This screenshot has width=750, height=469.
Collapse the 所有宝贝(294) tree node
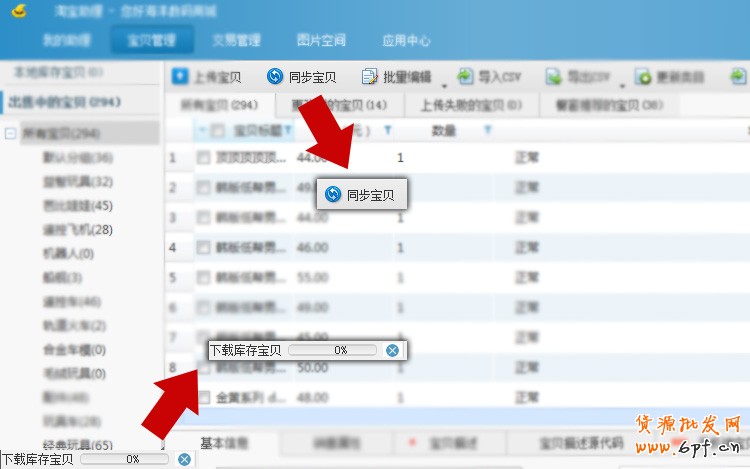(10, 133)
